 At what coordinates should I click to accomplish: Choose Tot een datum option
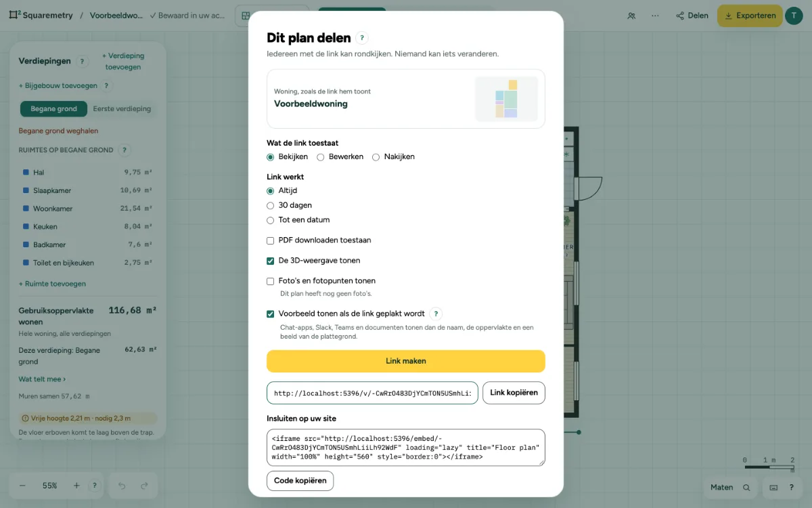(x=271, y=220)
